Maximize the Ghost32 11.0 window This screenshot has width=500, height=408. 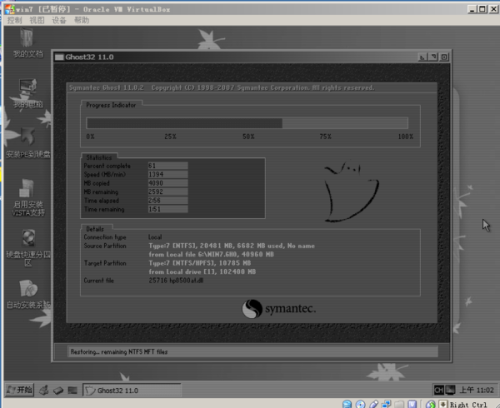(433, 57)
